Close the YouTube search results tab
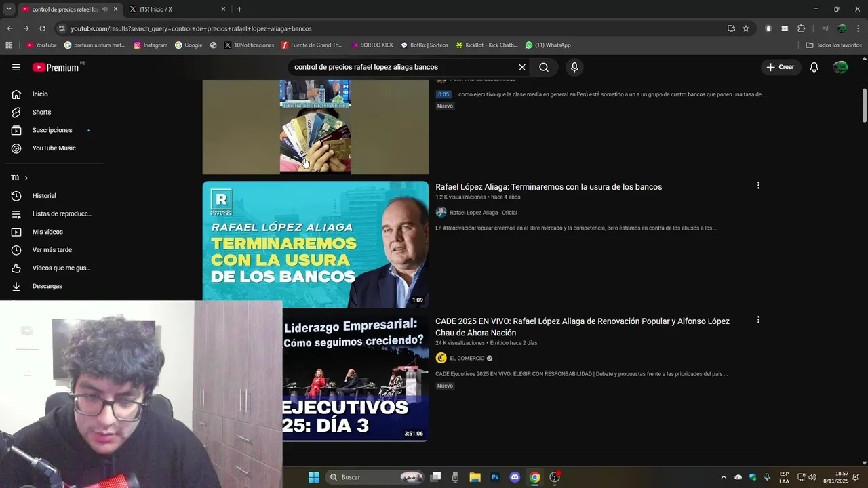The height and width of the screenshot is (488, 868). coord(115,9)
